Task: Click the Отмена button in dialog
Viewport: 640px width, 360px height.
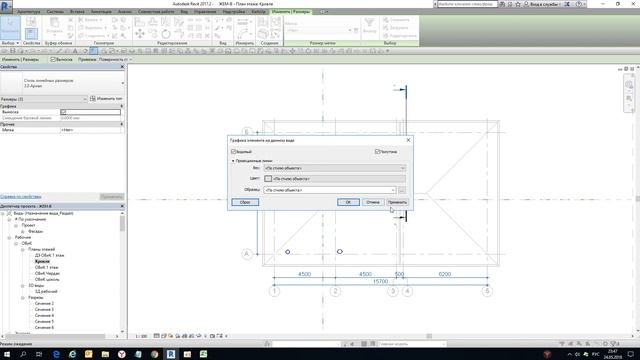Action: click(x=373, y=202)
